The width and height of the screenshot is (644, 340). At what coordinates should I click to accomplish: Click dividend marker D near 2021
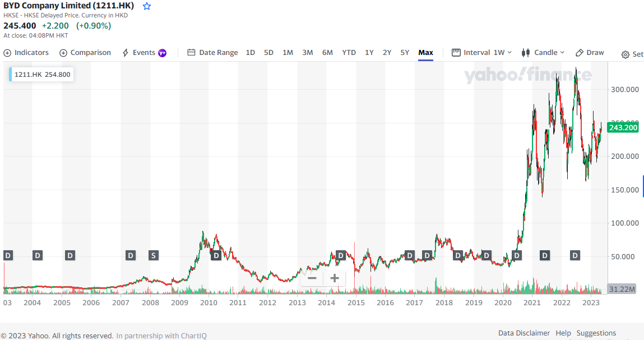click(x=545, y=255)
